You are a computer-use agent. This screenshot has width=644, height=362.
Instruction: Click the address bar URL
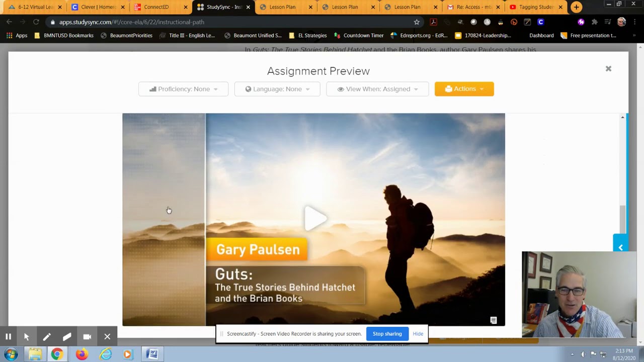[131, 22]
